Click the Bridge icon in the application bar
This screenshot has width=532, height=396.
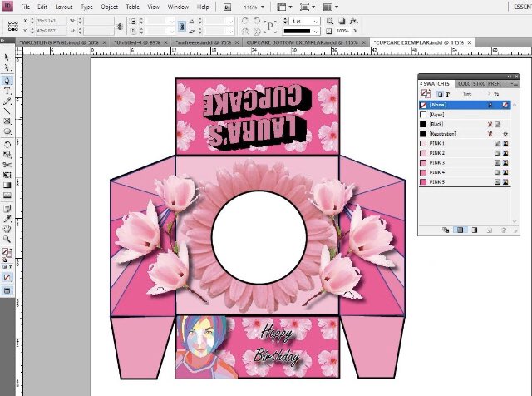[227, 7]
